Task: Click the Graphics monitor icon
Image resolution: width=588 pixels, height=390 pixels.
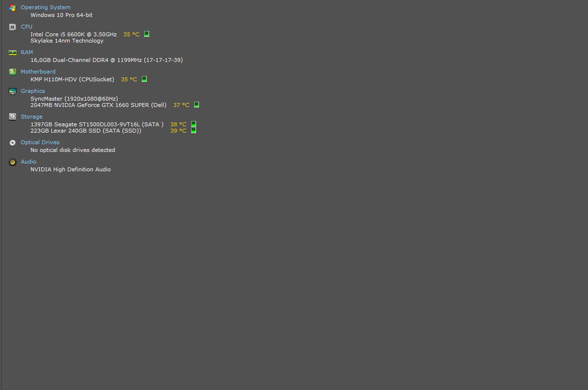Action: click(x=13, y=91)
